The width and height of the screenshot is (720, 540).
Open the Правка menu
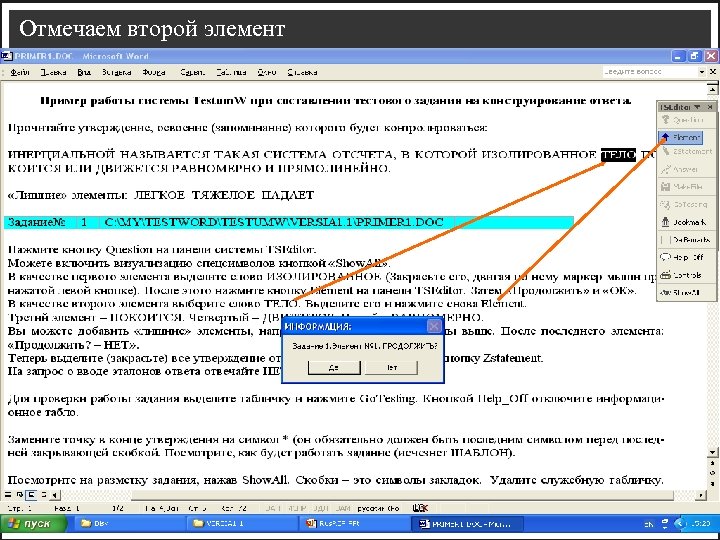point(53,72)
